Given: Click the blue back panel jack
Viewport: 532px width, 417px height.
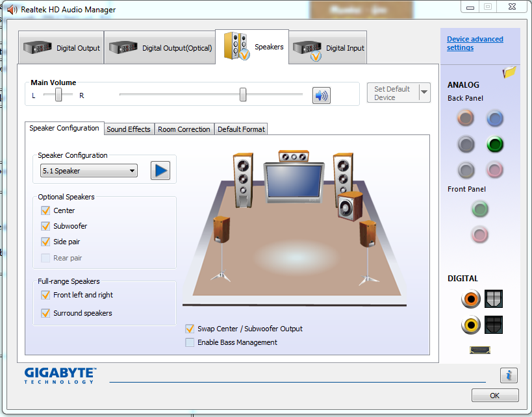Looking at the screenshot, I should (x=495, y=118).
